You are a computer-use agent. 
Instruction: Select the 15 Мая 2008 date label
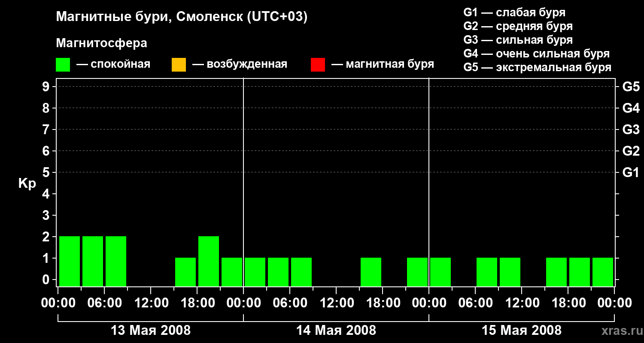[522, 331]
